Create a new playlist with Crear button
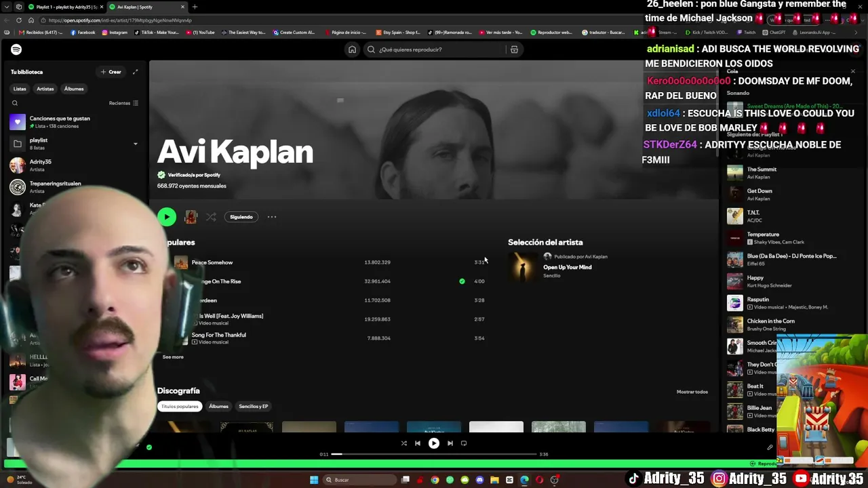 point(111,72)
